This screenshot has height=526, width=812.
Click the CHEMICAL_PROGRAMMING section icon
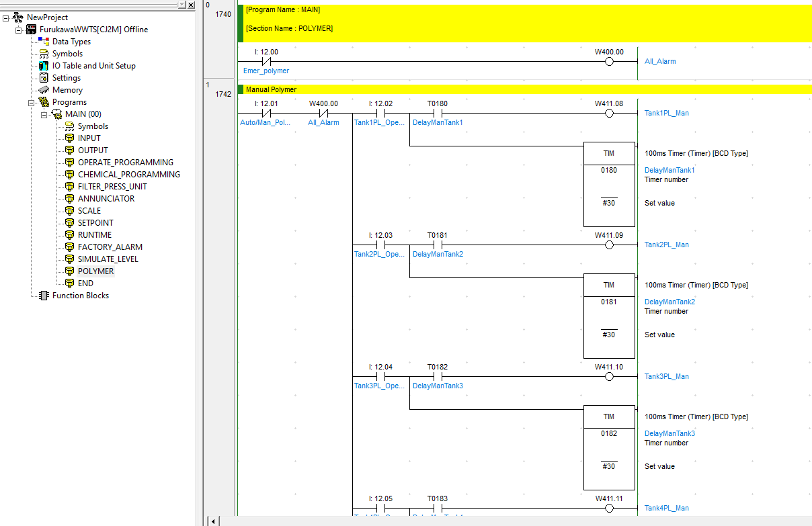[x=69, y=175]
